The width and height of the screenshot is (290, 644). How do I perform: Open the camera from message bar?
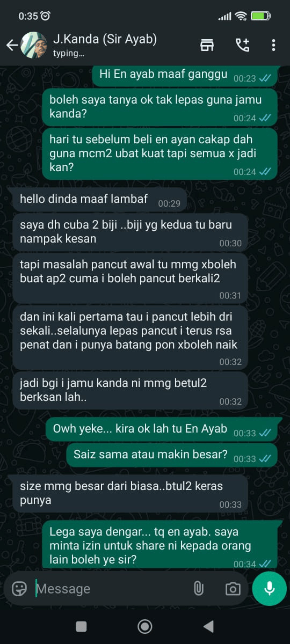point(233,589)
